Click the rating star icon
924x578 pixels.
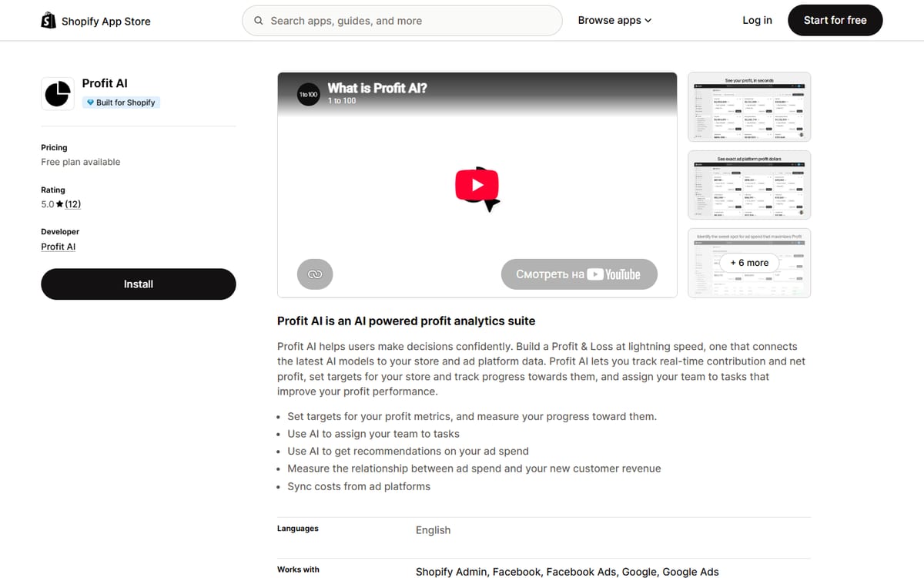pos(60,204)
